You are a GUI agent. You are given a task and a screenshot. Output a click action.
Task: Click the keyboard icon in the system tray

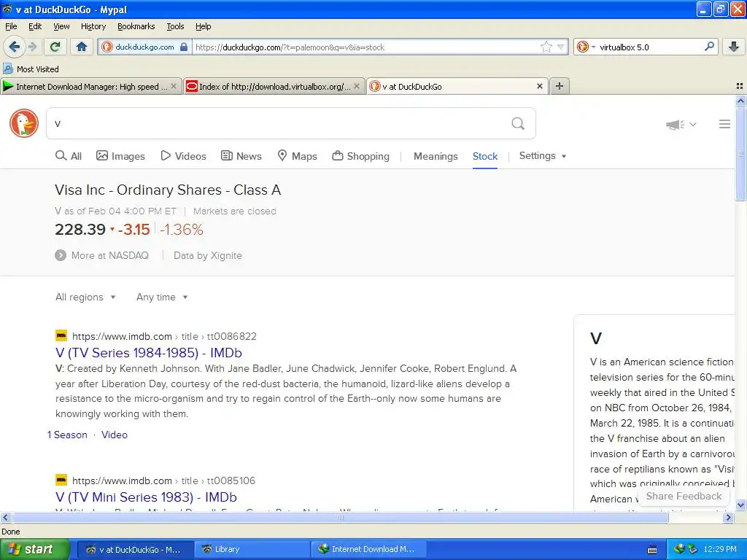click(x=652, y=550)
